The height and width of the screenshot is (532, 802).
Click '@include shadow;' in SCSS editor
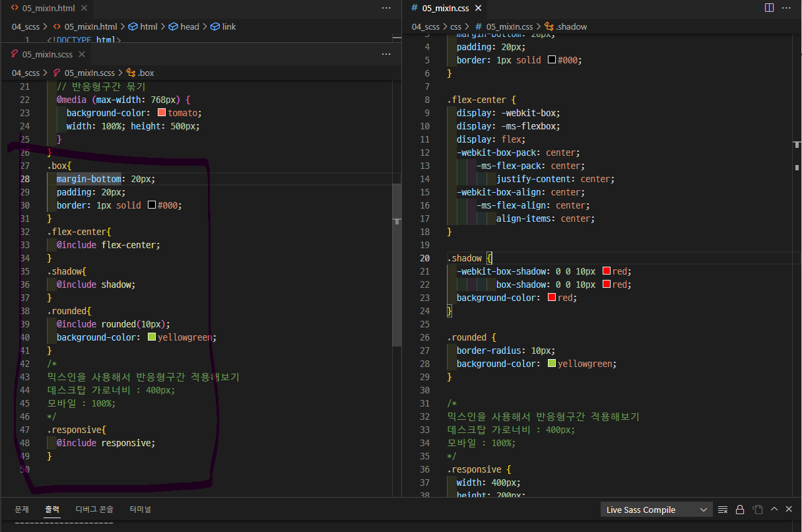[96, 284]
